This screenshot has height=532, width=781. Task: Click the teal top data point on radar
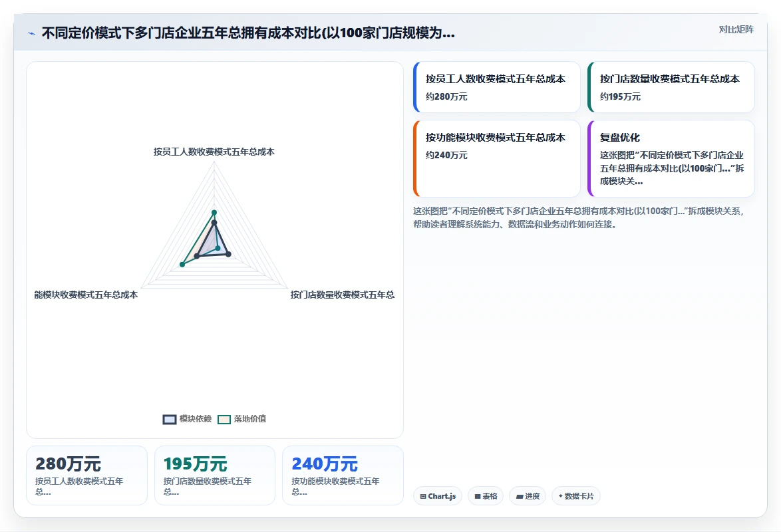214,213
